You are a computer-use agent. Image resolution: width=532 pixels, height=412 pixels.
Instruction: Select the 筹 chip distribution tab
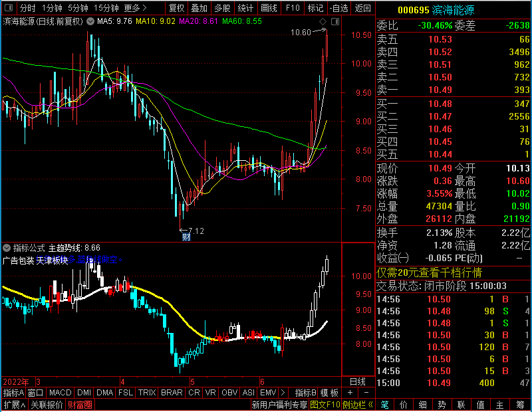pos(520,405)
